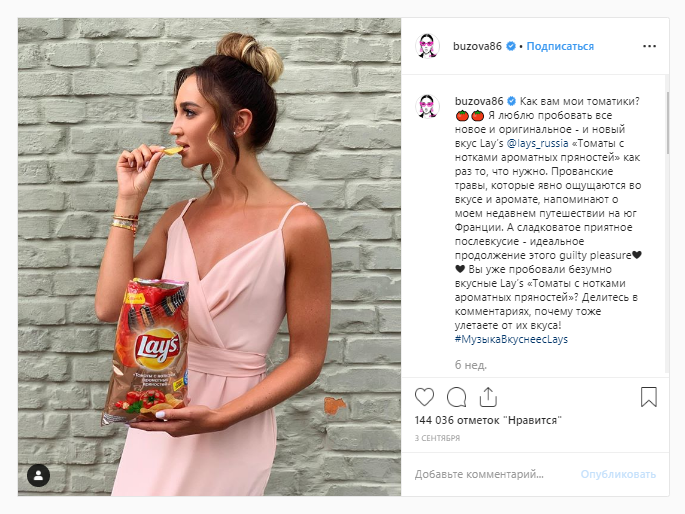View the 144 036 likes list
This screenshot has height=514, width=685.
pyautogui.click(x=488, y=421)
